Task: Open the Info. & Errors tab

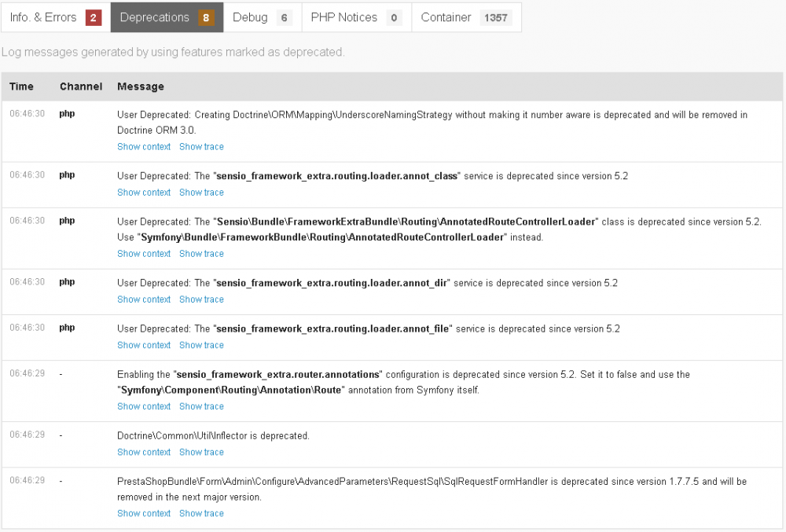Action: click(55, 17)
